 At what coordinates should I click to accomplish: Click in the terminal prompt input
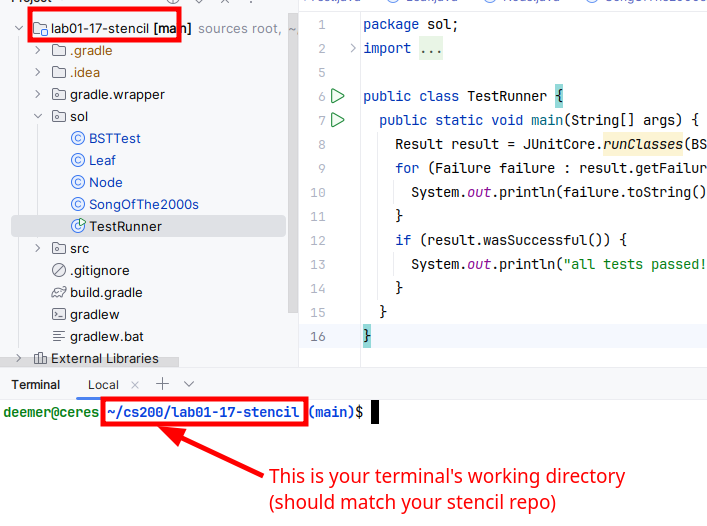375,412
